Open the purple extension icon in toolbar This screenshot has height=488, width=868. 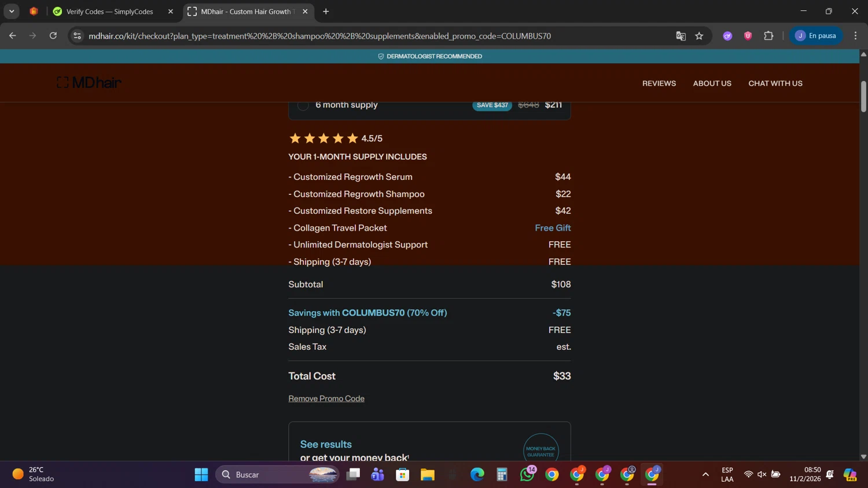tap(727, 36)
